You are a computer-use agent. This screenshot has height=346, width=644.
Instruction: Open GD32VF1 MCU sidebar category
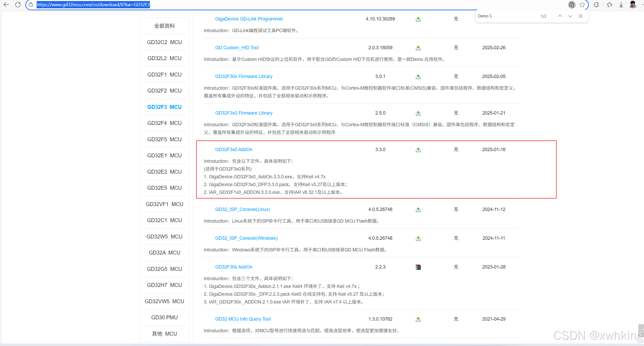(164, 204)
